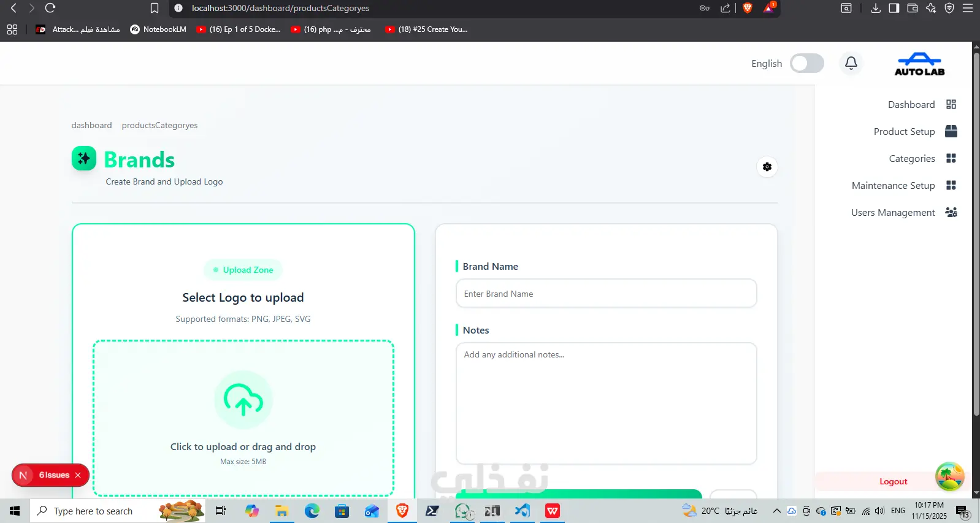The height and width of the screenshot is (523, 980).
Task: Open Task View on the taskbar
Action: [x=221, y=511]
